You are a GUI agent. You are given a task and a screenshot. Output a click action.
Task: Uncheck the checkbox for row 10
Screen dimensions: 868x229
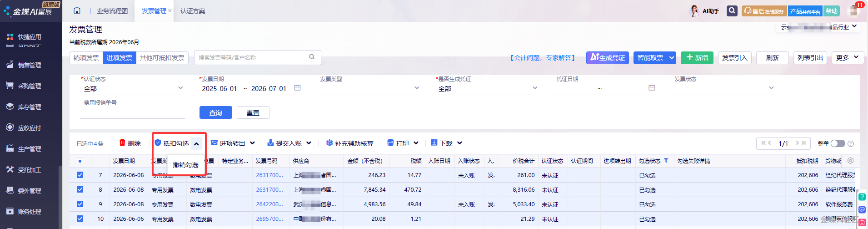pos(80,219)
